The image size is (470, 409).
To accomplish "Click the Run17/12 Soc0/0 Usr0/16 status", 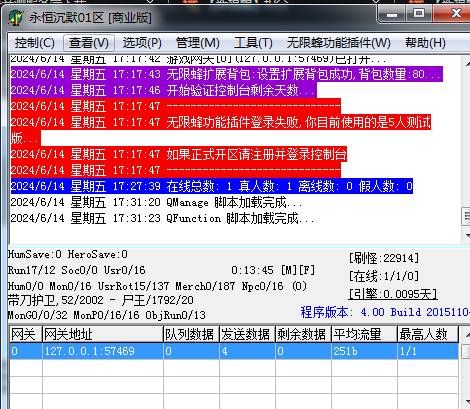I will [77, 270].
